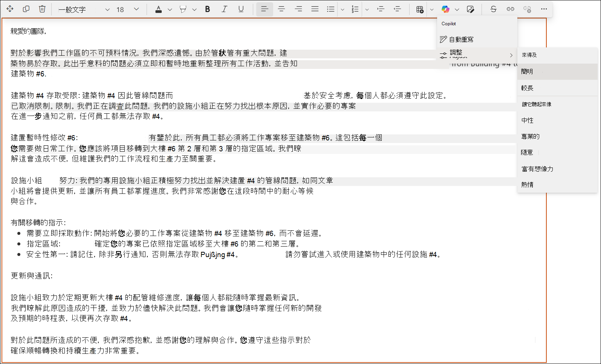
Task: Expand bulleted list style options
Action: pyautogui.click(x=342, y=9)
